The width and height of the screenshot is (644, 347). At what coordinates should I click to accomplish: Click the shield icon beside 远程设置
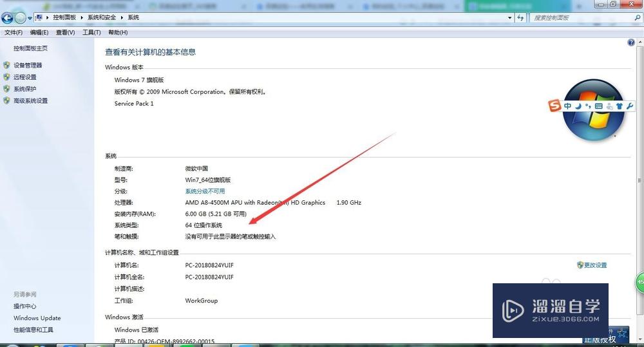click(6, 77)
